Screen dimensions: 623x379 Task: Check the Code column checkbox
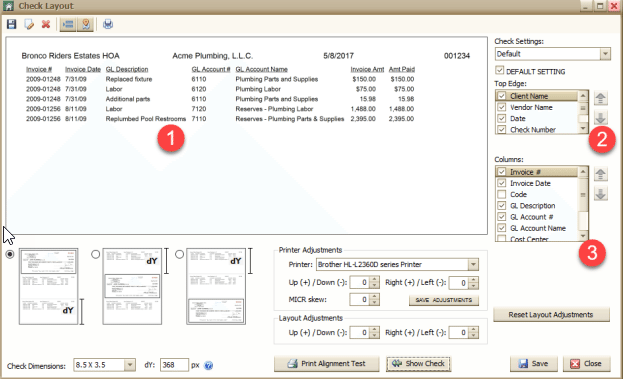click(x=501, y=194)
